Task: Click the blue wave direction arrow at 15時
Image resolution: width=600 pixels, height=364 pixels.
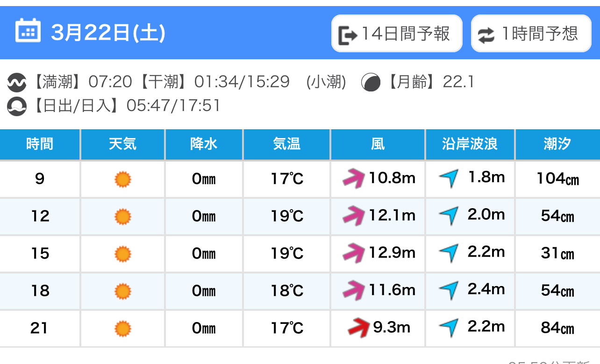Action: pos(449,252)
